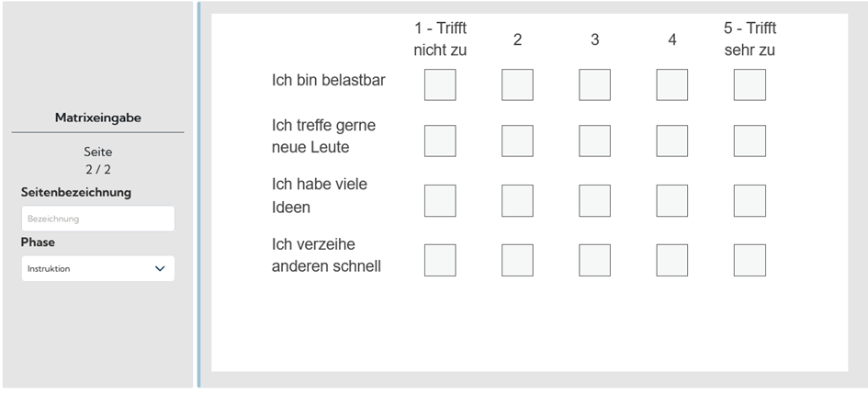The width and height of the screenshot is (868, 394).
Task: Click the 'Matrixeingabe' panel heading
Action: (97, 118)
